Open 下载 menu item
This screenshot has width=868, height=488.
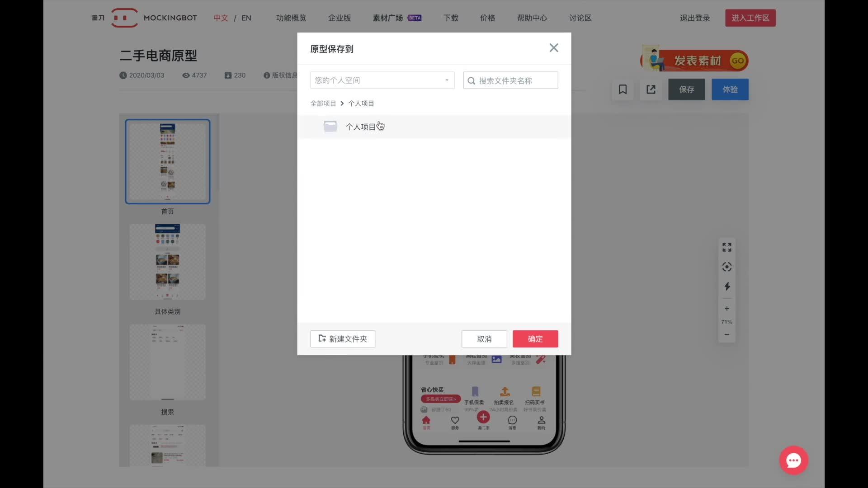click(451, 18)
